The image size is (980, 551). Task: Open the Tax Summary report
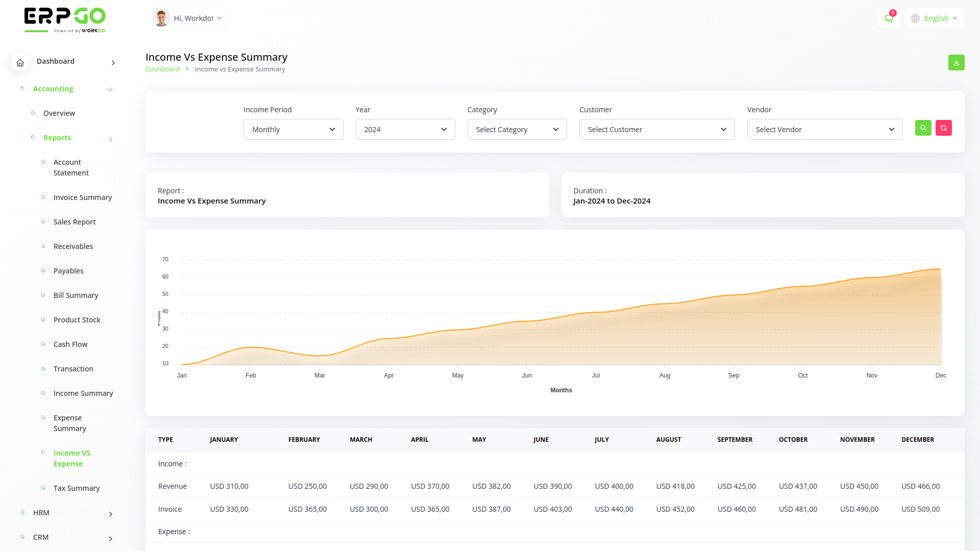coord(77,488)
